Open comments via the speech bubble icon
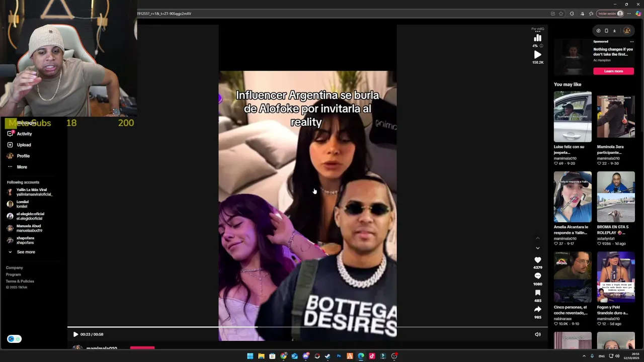Viewport: 644px width, 362px height. click(x=538, y=276)
